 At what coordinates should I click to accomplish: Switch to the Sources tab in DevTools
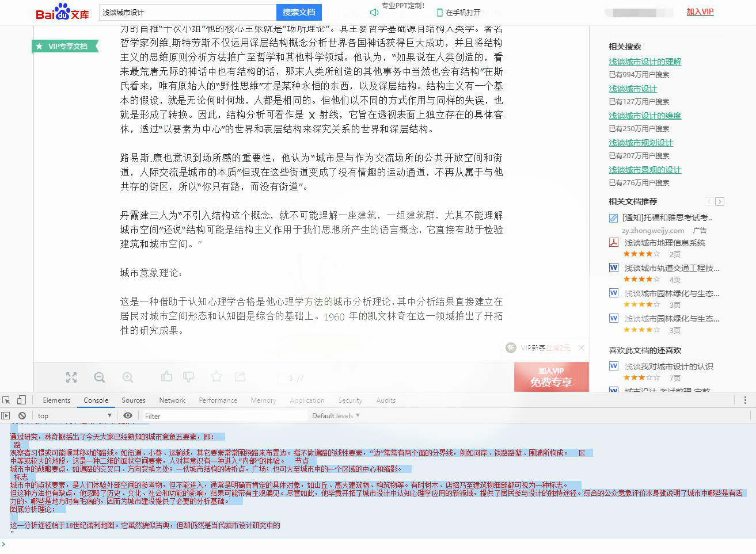coord(133,400)
